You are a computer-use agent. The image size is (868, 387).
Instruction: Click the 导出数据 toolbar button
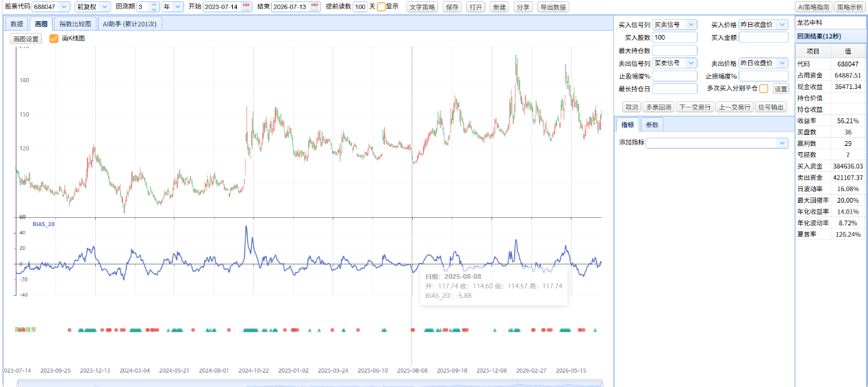pos(552,7)
